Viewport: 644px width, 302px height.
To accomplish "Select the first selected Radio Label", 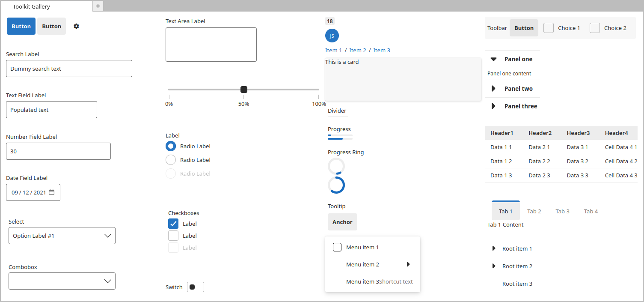I will point(171,146).
